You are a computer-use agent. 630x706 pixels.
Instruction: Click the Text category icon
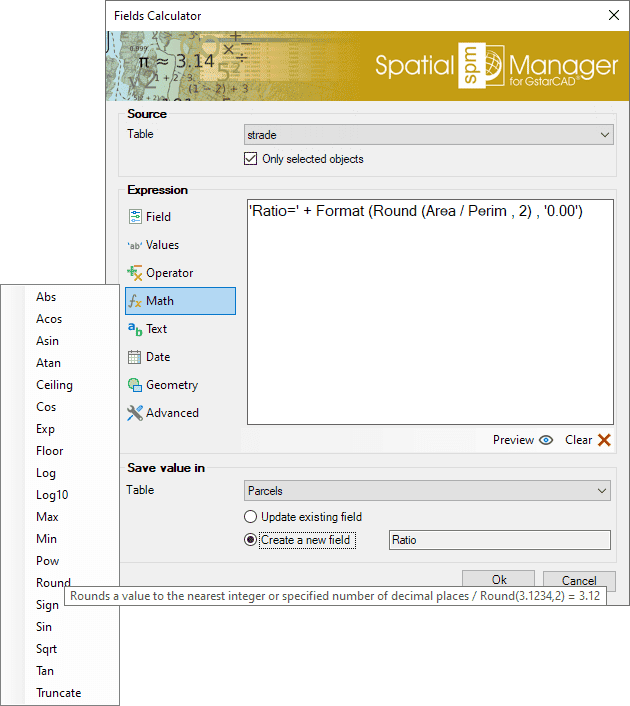[x=135, y=329]
